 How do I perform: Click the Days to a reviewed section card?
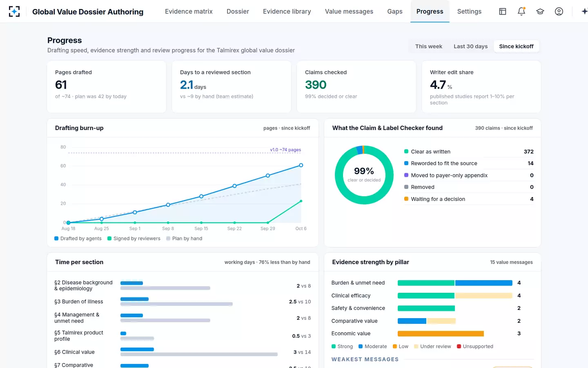[232, 87]
